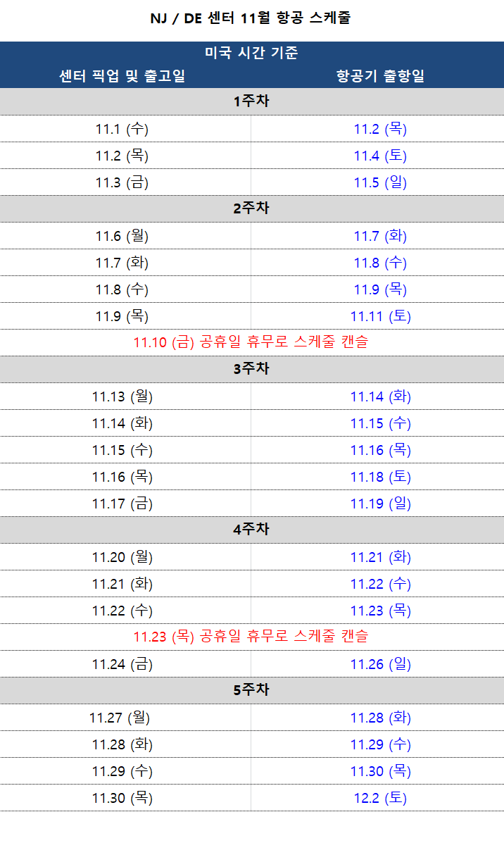
Task: Click blue departure date 11.11 (토)
Action: (380, 316)
